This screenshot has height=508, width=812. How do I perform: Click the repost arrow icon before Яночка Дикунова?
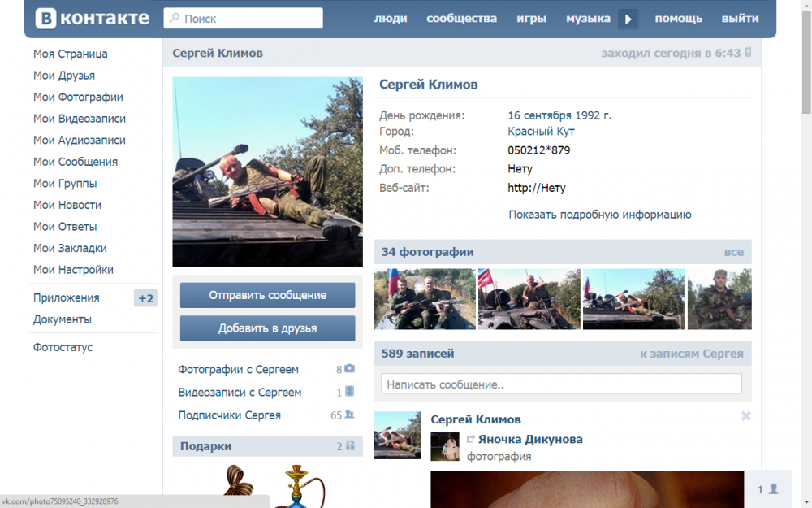(x=471, y=439)
